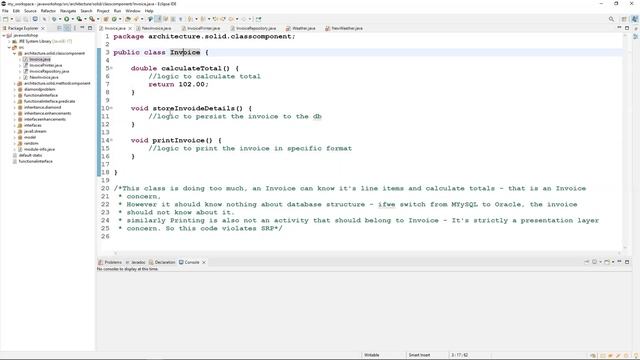Click the New Java Package icon
Screen dimensions: 640x360
pos(106,19)
